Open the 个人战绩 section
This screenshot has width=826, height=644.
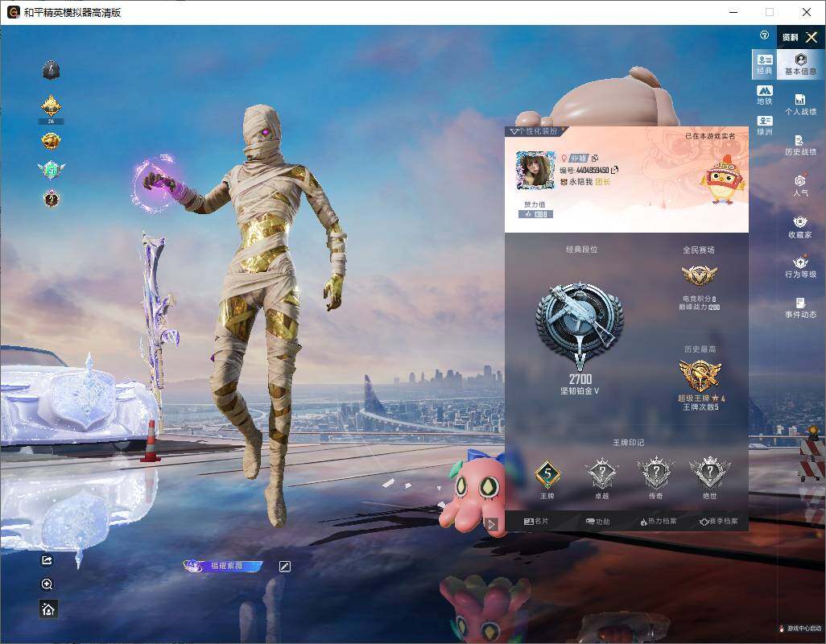pos(800,105)
